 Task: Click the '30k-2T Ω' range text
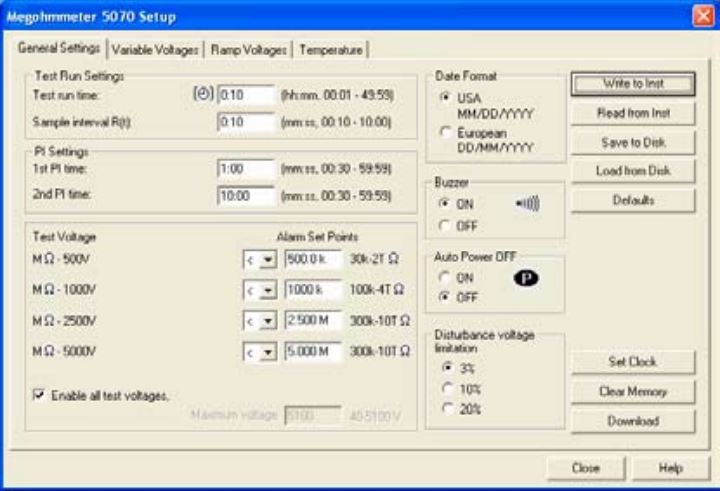click(374, 259)
